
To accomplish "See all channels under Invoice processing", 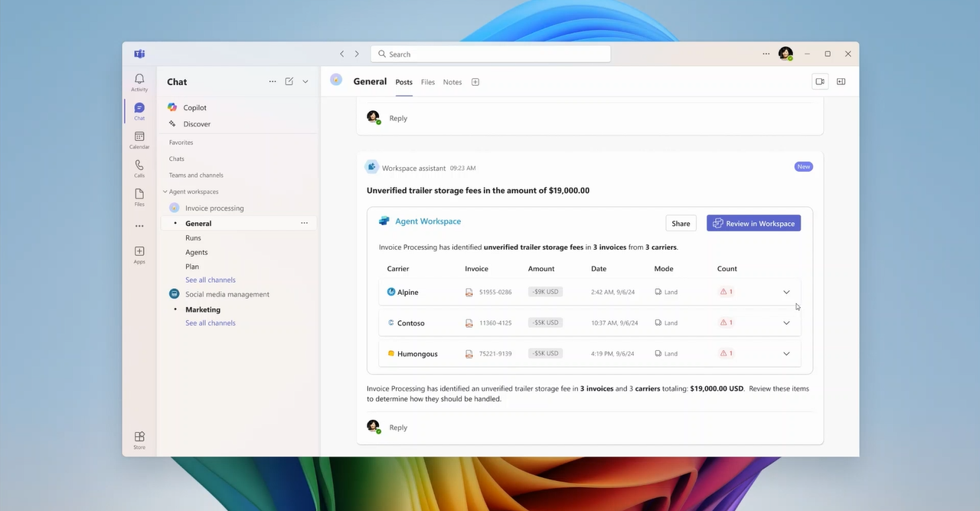I will pyautogui.click(x=211, y=280).
